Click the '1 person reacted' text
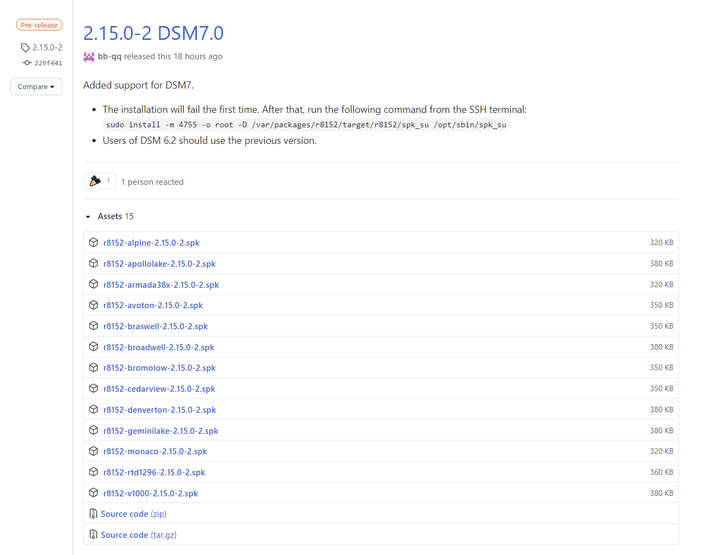The image size is (720, 555). (x=152, y=182)
